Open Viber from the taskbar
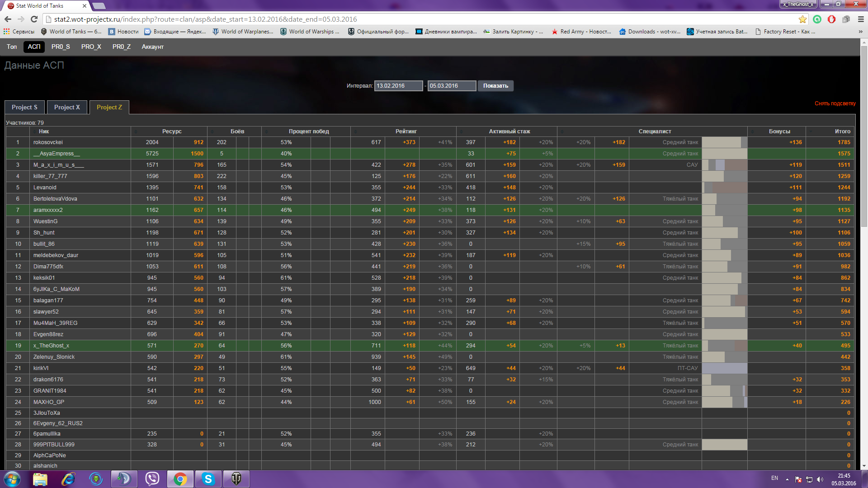Viewport: 868px width, 488px height. coord(152,479)
